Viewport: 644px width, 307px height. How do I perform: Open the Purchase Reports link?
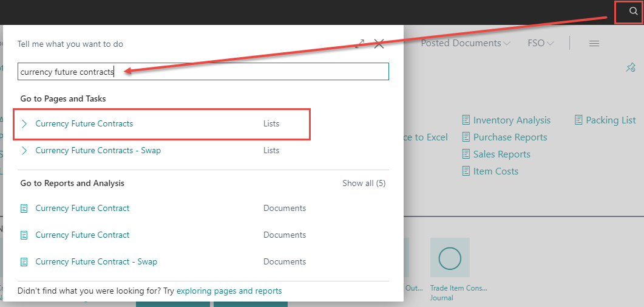[x=510, y=137]
